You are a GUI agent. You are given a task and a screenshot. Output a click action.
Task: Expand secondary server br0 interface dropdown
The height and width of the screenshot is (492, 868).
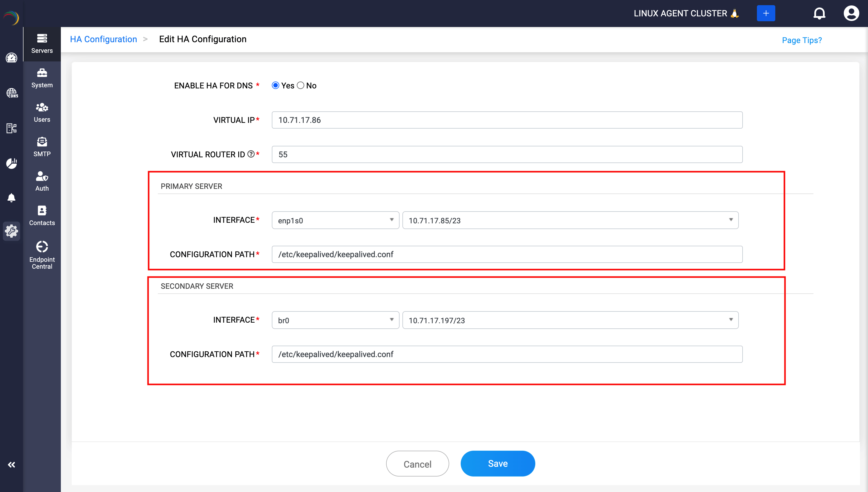[x=335, y=320]
